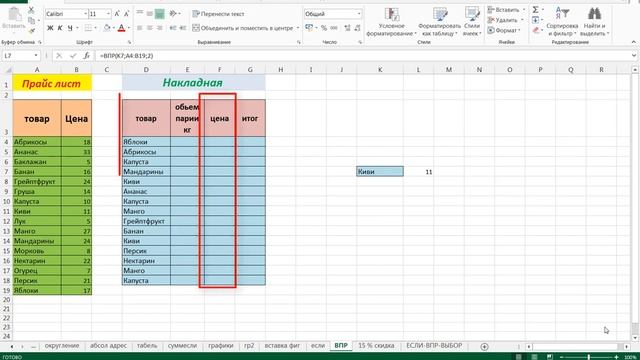
Task: Toggle underline (Ч) formatting
Action: click(x=70, y=28)
